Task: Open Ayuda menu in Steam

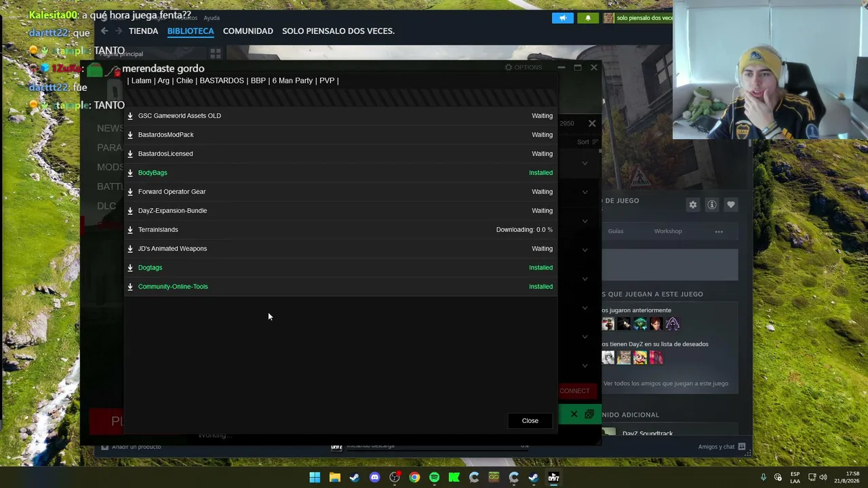Action: (x=212, y=18)
